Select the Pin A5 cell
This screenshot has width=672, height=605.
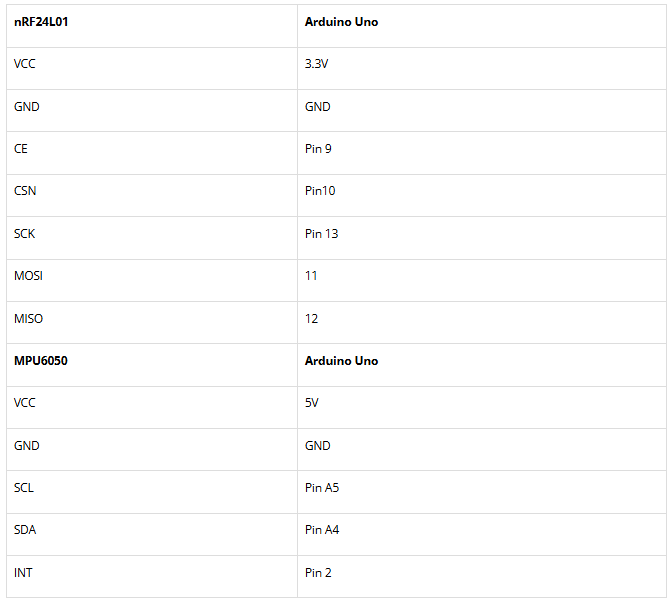pyautogui.click(x=322, y=488)
